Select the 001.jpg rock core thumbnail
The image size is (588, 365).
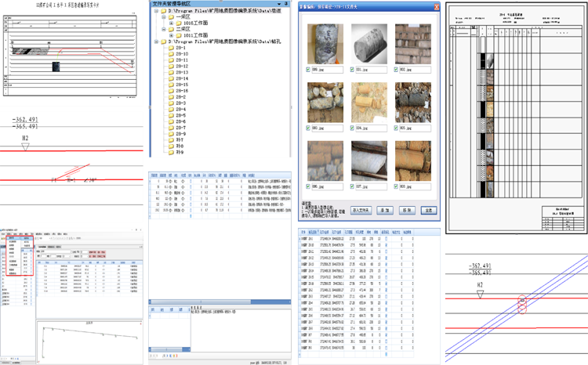click(368, 42)
